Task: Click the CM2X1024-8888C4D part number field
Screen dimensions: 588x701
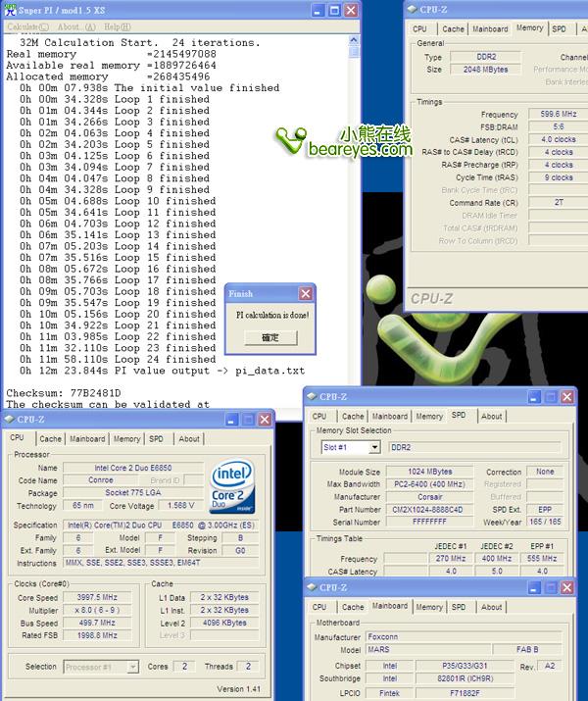Action: click(x=429, y=510)
